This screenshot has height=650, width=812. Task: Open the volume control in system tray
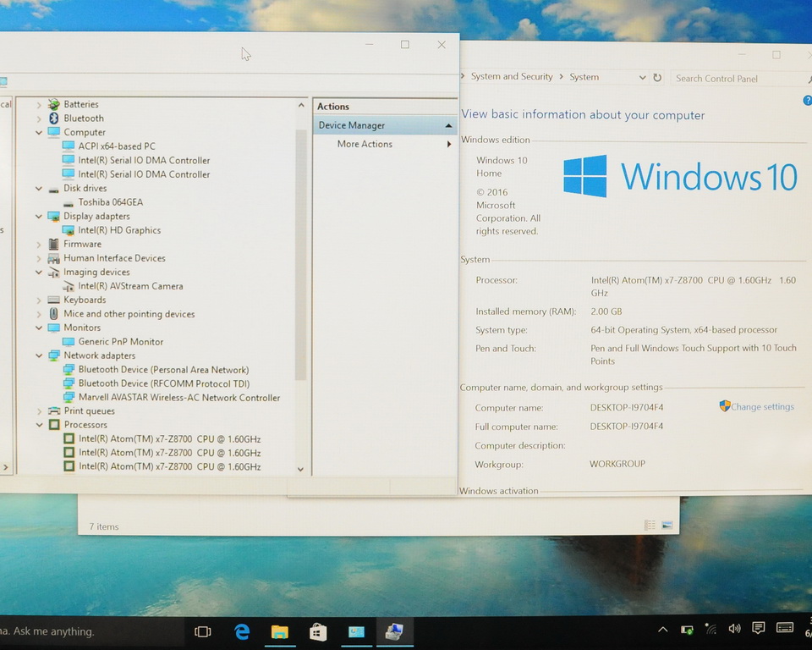pyautogui.click(x=734, y=629)
